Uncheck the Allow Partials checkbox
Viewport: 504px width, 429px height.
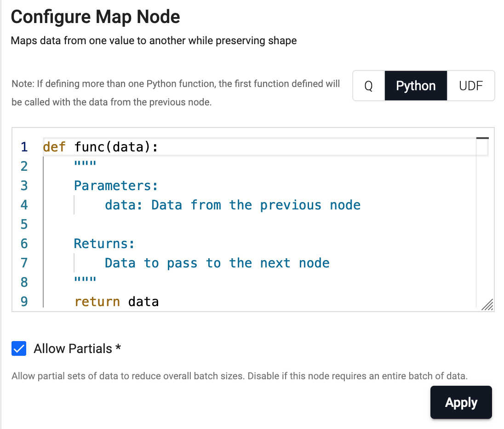click(19, 349)
